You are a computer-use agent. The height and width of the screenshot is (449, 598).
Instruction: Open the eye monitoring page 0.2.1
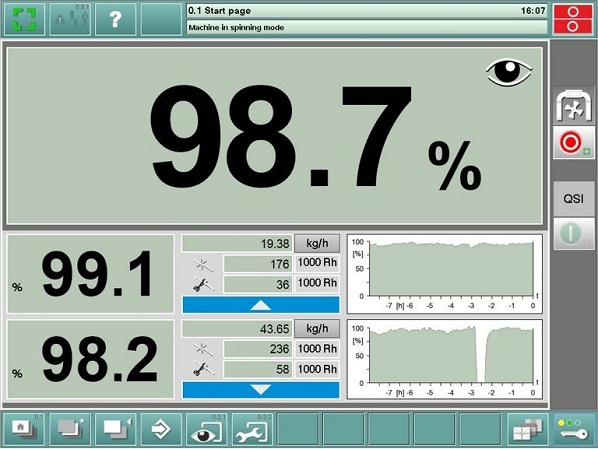tap(207, 429)
